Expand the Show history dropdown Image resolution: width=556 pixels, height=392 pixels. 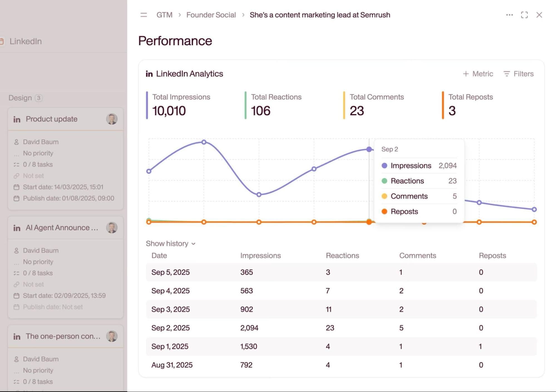[x=170, y=244]
